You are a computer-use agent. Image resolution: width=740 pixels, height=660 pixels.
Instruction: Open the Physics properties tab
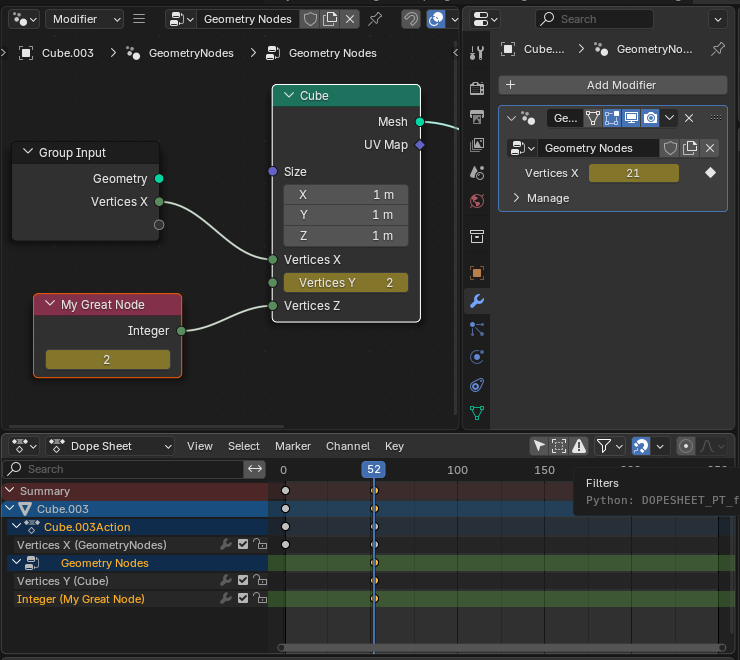(477, 357)
